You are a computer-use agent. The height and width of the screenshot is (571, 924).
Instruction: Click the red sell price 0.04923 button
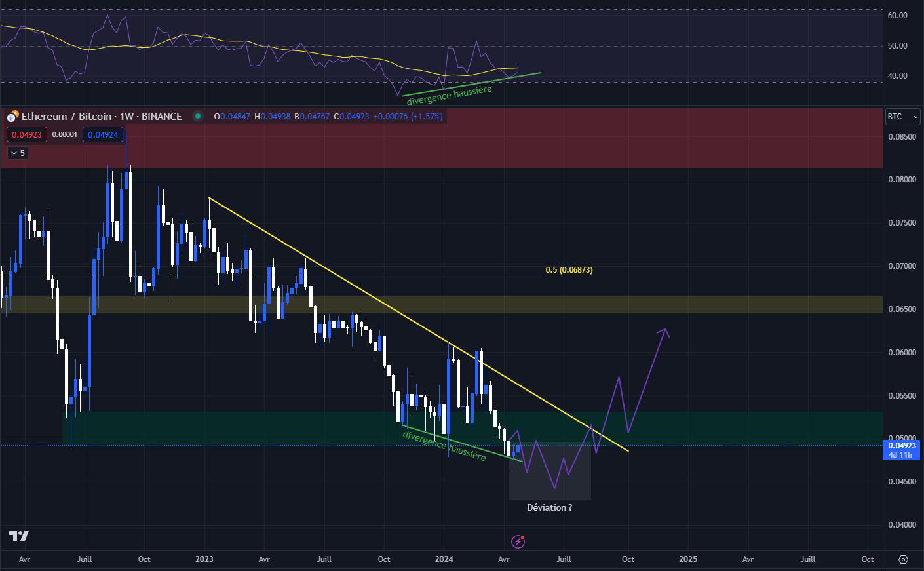point(26,134)
